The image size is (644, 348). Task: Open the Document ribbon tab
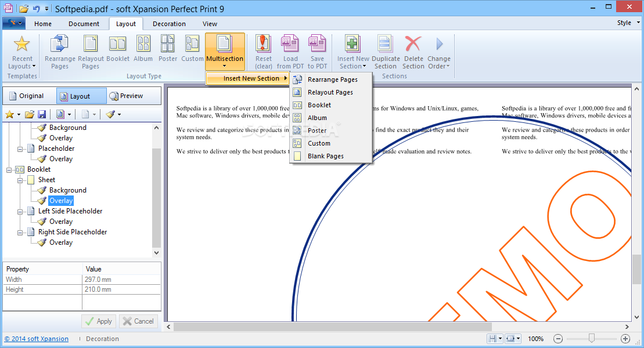84,24
